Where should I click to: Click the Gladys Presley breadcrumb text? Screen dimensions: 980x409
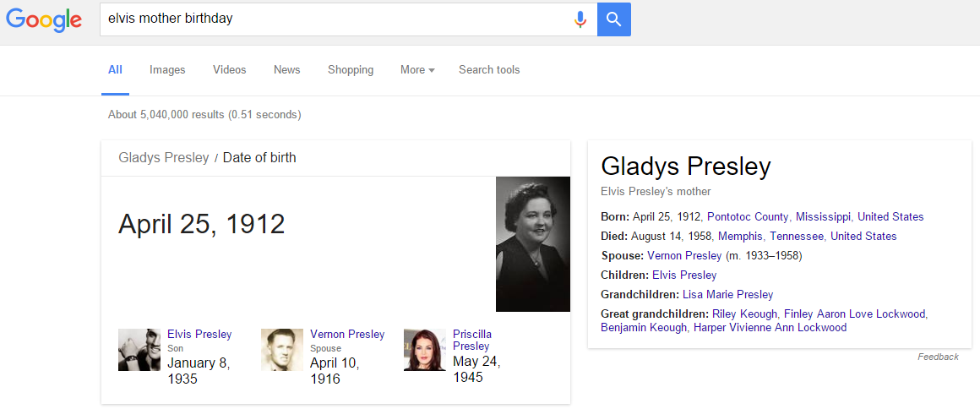pyautogui.click(x=164, y=158)
